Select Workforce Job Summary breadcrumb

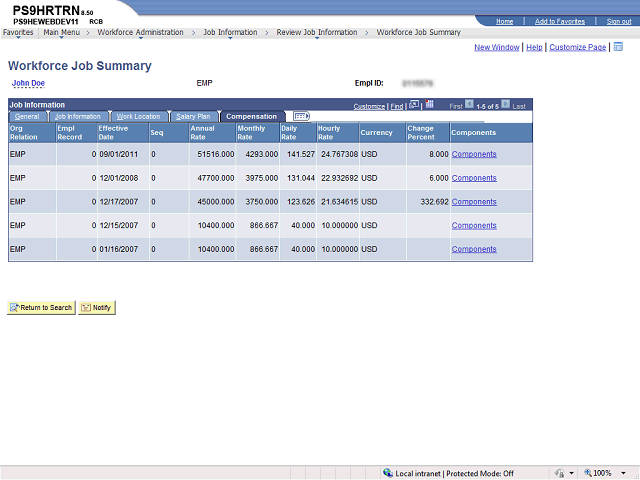click(x=418, y=32)
